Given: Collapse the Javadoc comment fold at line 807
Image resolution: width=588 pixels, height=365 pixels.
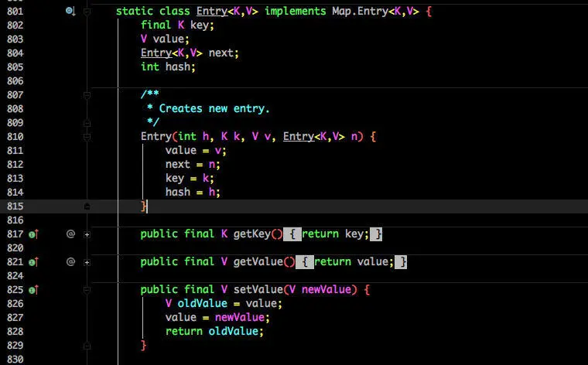Looking at the screenshot, I should [x=87, y=95].
